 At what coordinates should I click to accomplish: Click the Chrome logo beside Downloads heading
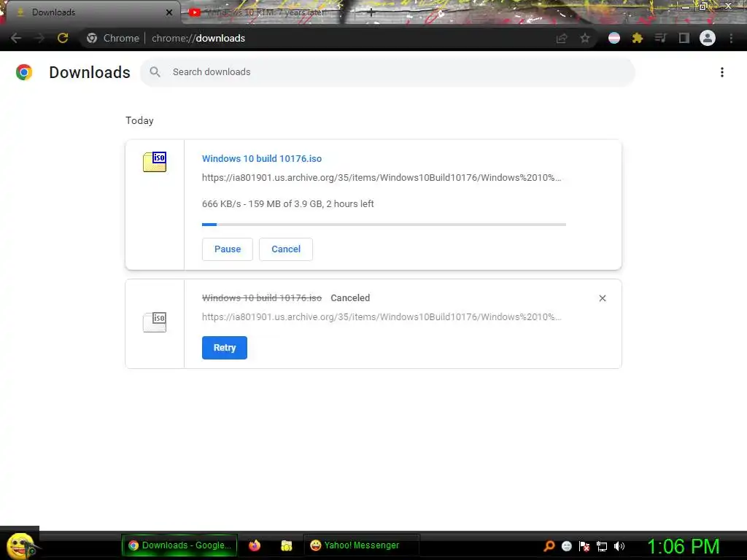pyautogui.click(x=24, y=72)
